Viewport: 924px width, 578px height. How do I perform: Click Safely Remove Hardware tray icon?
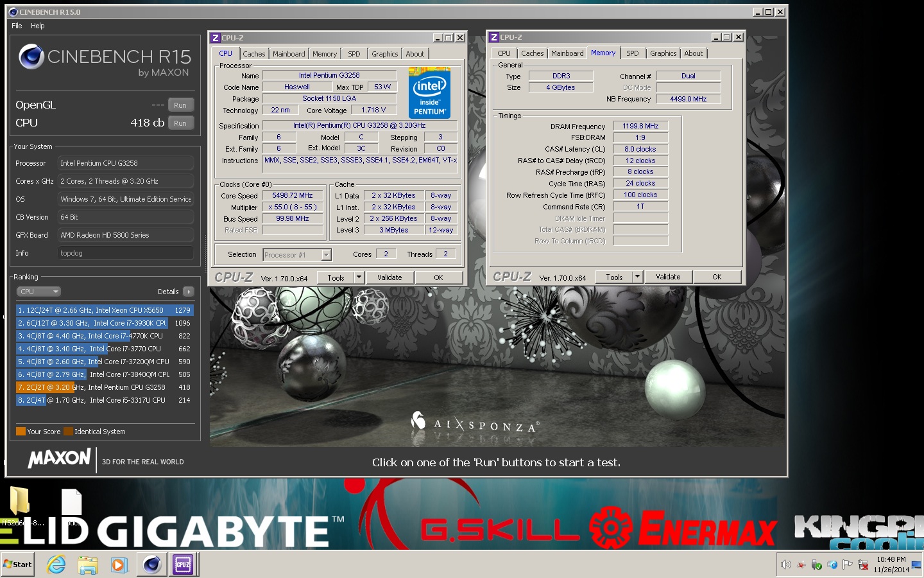click(x=817, y=565)
